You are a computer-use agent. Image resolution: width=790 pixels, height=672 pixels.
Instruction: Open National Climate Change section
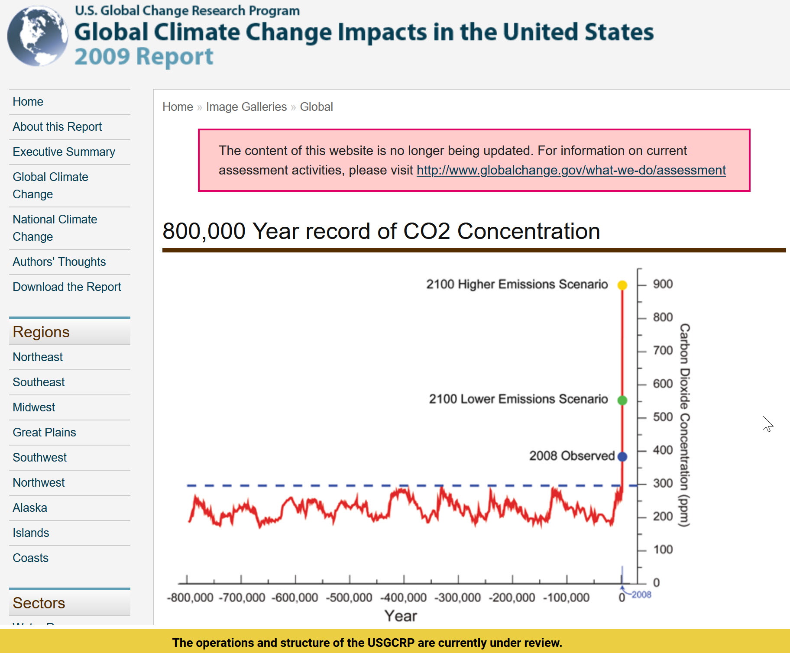pos(55,228)
